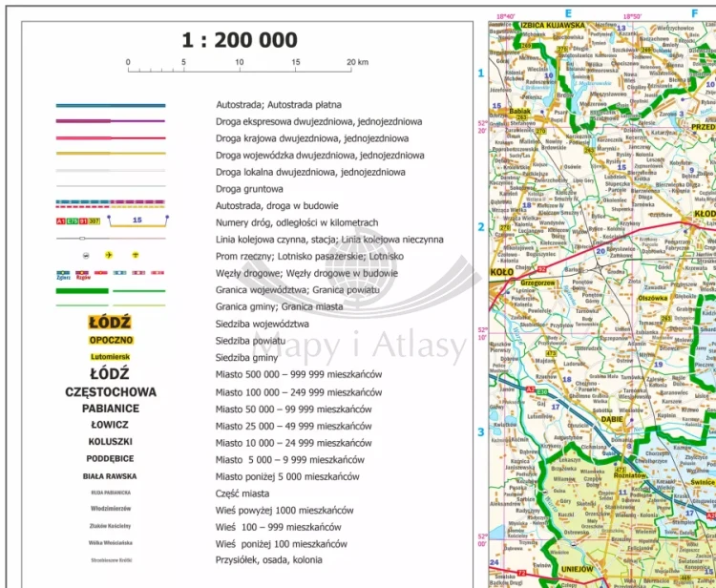Click the Grzegorzew label on map

click(537, 283)
